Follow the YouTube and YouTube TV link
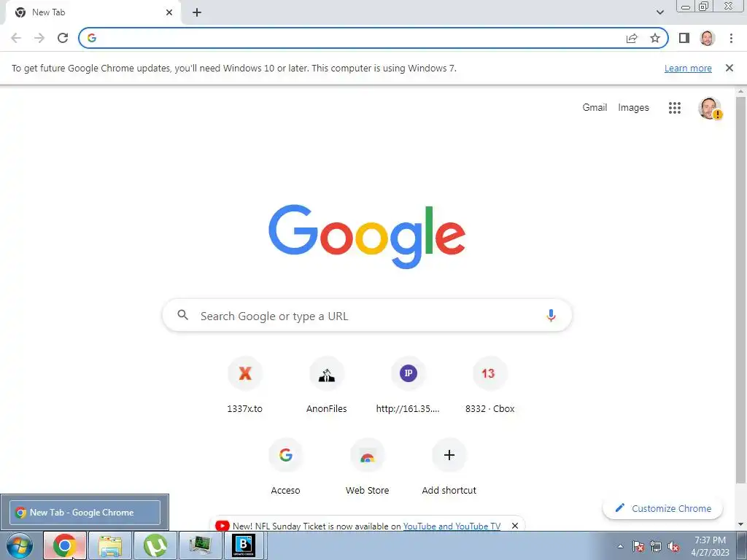This screenshot has height=560, width=747. point(452,526)
